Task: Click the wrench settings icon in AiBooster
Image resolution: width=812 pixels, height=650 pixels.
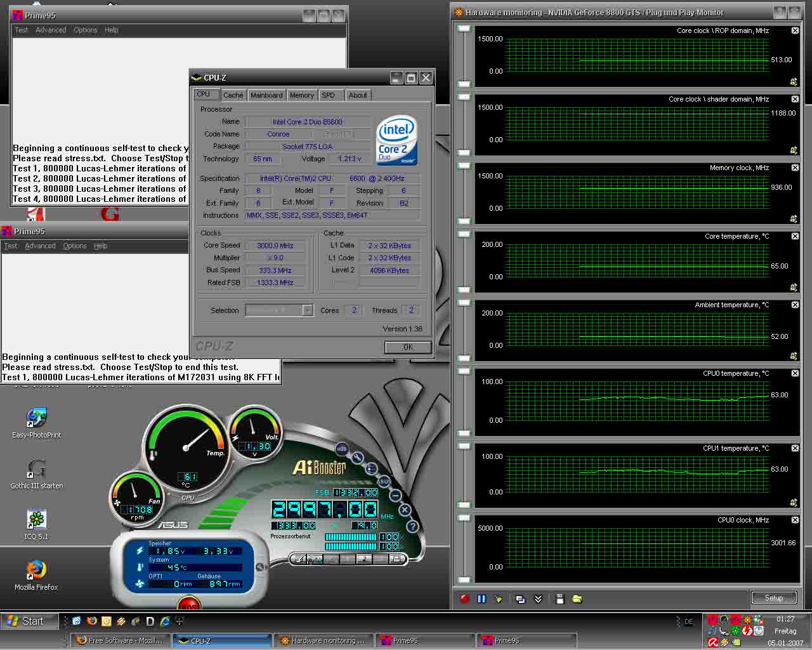Action: 357,458
